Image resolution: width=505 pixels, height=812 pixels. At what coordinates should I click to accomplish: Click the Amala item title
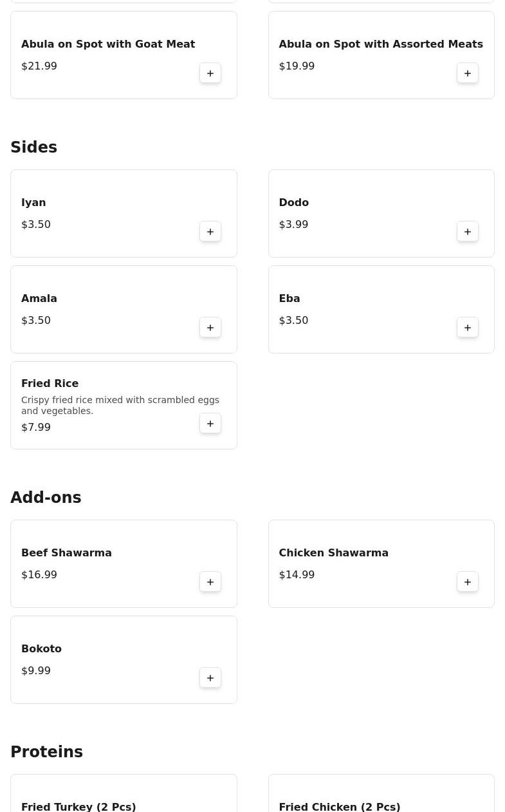(39, 299)
